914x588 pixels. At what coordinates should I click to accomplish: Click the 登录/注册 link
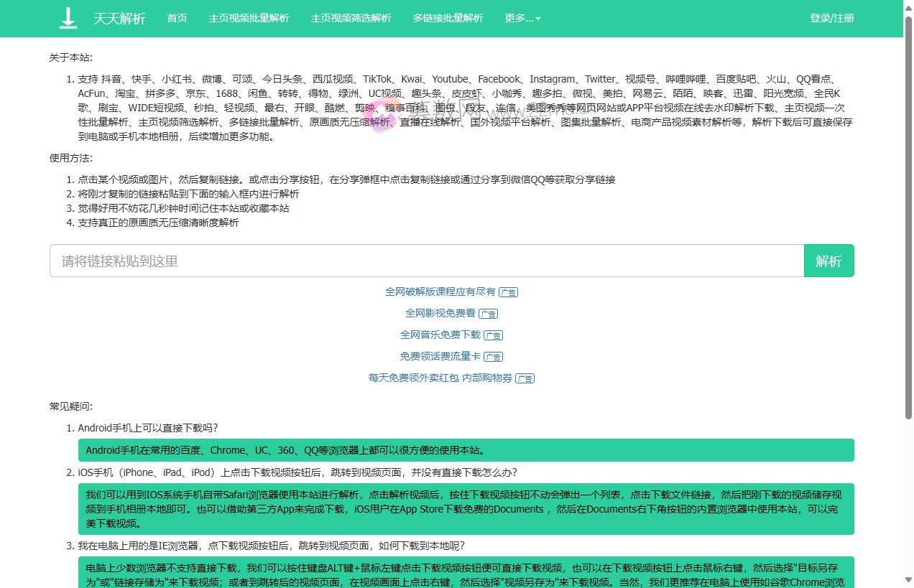click(831, 19)
